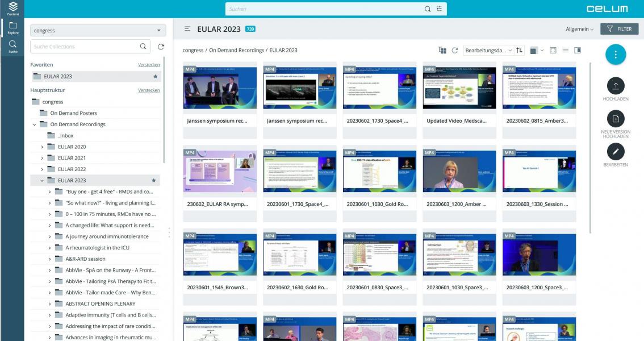Toggle the side details panel

click(578, 50)
